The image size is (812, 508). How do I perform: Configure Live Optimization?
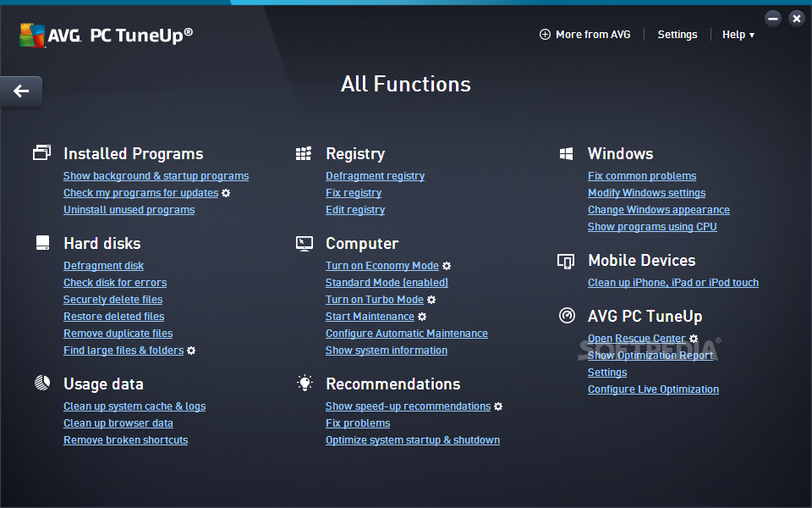coord(654,389)
